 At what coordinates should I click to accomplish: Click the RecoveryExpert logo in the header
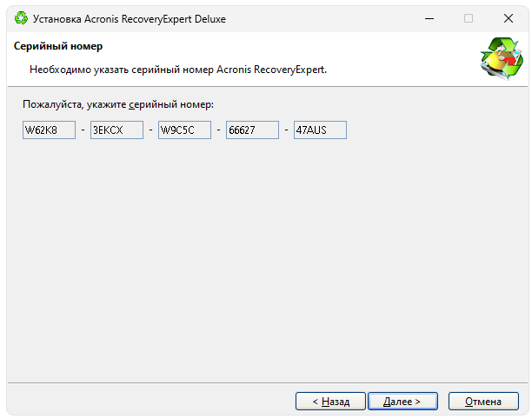pyautogui.click(x=501, y=59)
